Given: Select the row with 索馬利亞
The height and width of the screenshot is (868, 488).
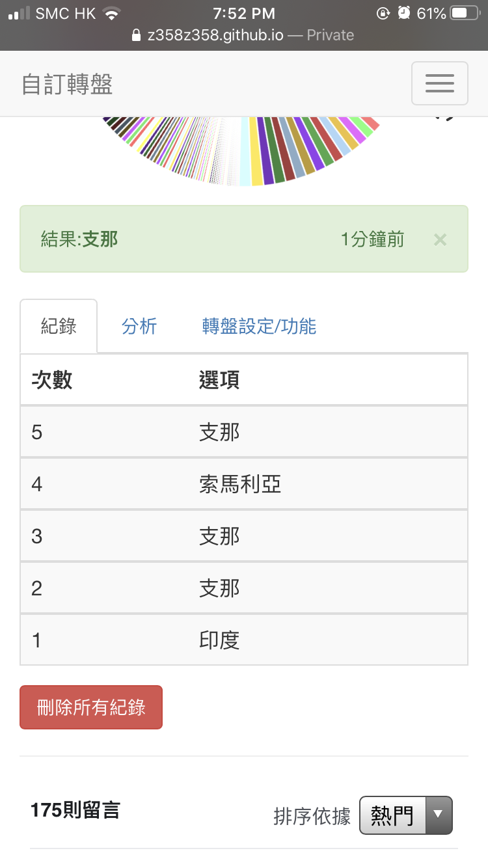Looking at the screenshot, I should coord(244,483).
